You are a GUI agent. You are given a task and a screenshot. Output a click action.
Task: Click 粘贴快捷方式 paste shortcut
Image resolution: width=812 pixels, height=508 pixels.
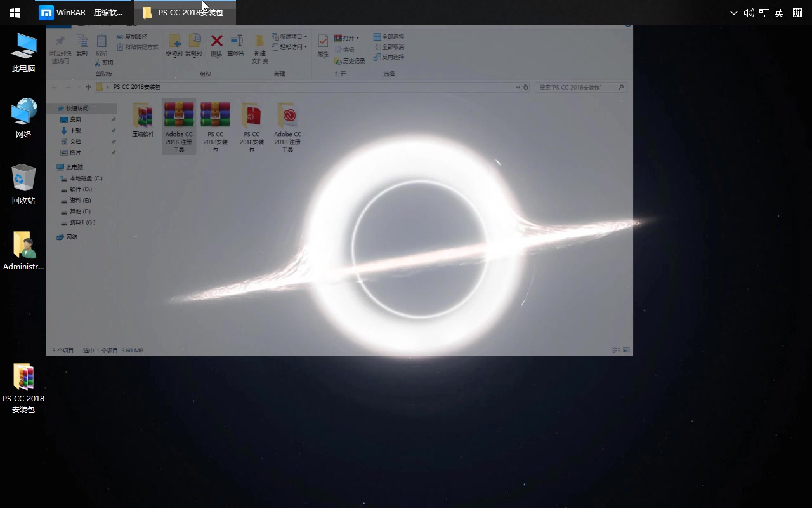137,47
